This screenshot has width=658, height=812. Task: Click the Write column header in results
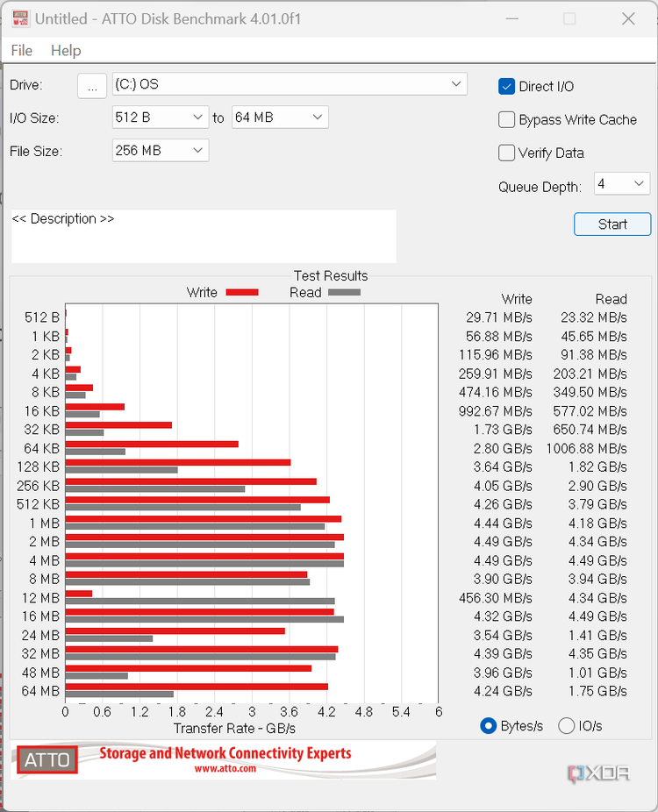point(517,299)
